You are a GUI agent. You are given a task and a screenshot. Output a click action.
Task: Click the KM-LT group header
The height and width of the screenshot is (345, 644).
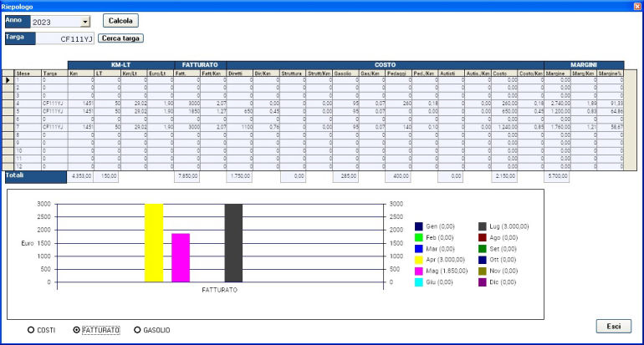click(120, 65)
